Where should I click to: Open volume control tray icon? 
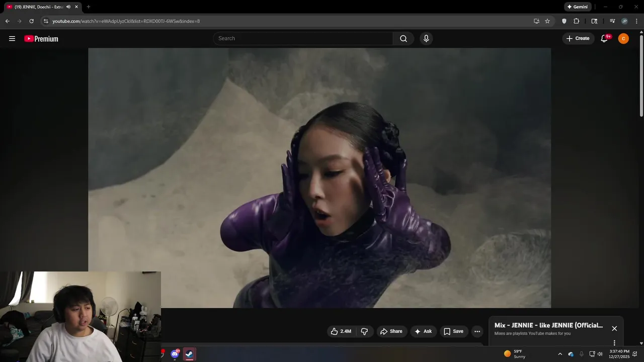pos(600,354)
